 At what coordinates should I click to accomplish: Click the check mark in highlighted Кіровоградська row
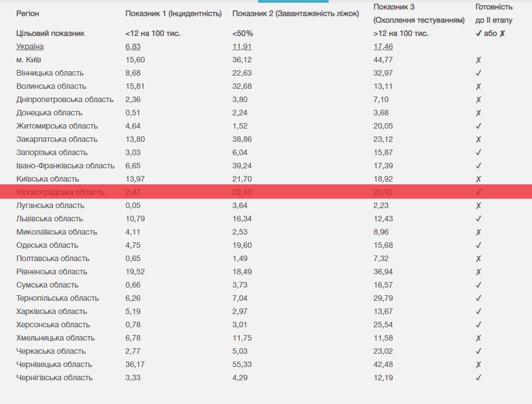tap(479, 193)
